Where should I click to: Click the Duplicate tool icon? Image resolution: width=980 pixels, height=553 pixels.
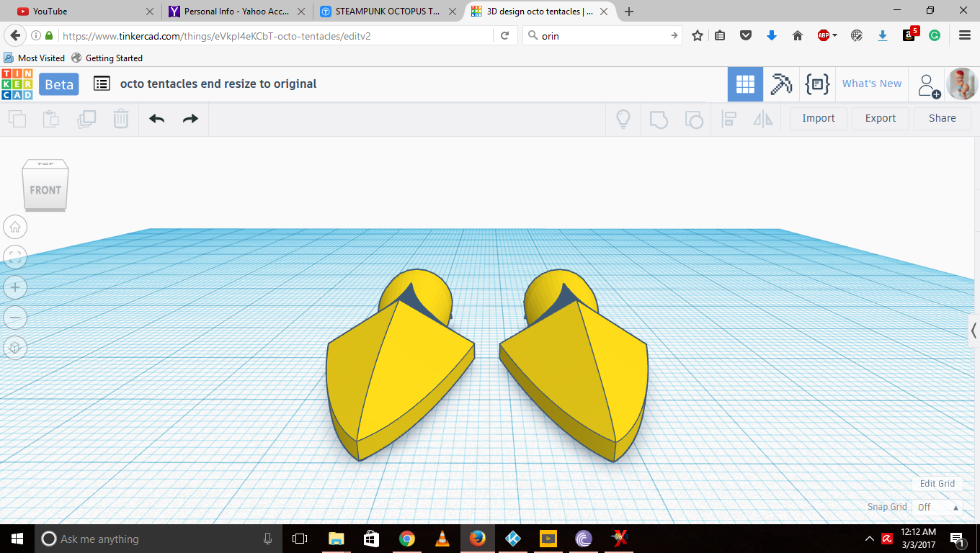[86, 119]
